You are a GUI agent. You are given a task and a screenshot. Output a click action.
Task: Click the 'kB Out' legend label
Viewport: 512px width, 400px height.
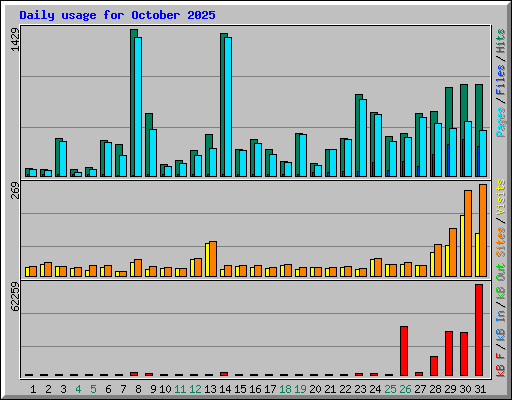pyautogui.click(x=501, y=282)
